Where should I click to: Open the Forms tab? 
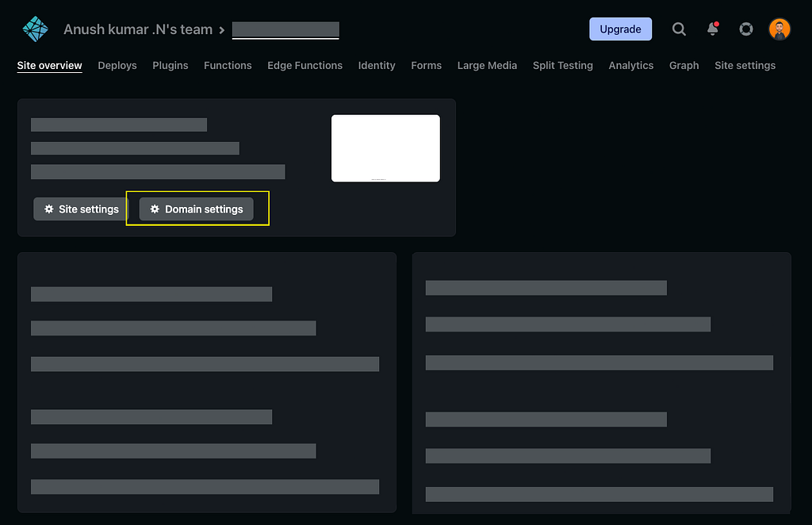pyautogui.click(x=426, y=65)
